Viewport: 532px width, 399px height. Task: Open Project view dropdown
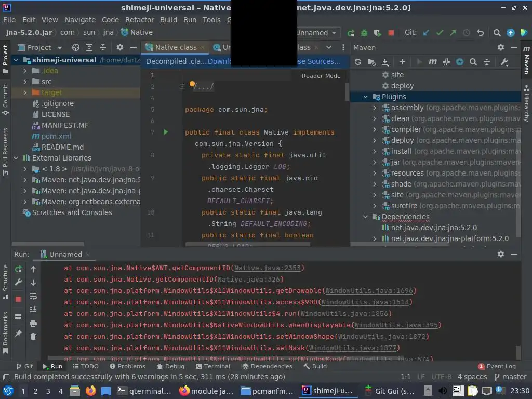[60, 48]
